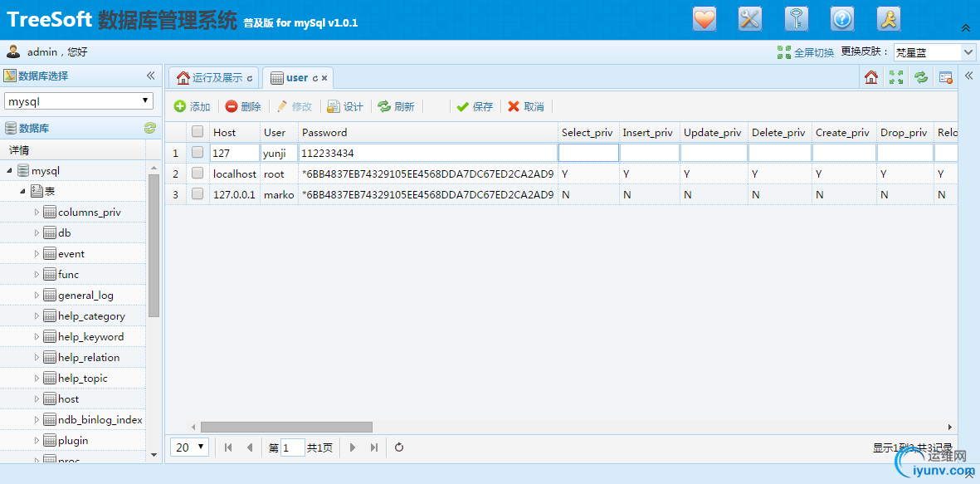The height and width of the screenshot is (484, 980).
Task: Expand the event table node
Action: pos(37,254)
